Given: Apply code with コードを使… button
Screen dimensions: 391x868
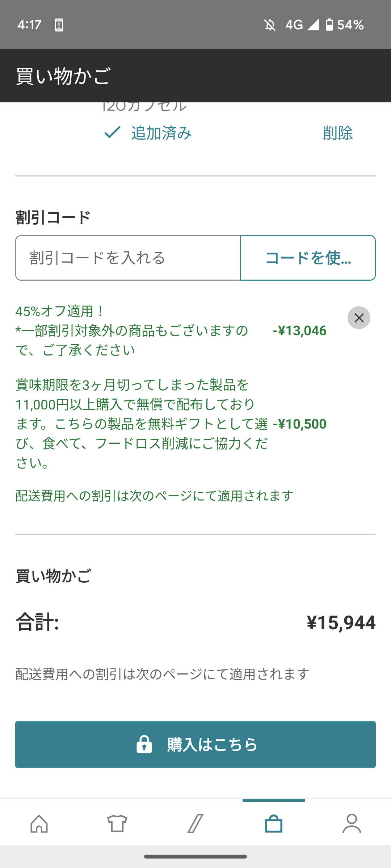Looking at the screenshot, I should 308,258.
